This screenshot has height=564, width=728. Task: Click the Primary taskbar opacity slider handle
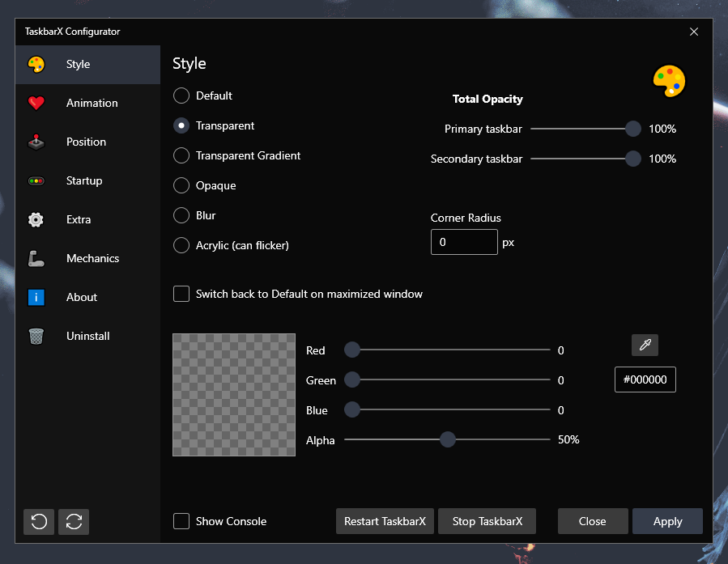[632, 129]
